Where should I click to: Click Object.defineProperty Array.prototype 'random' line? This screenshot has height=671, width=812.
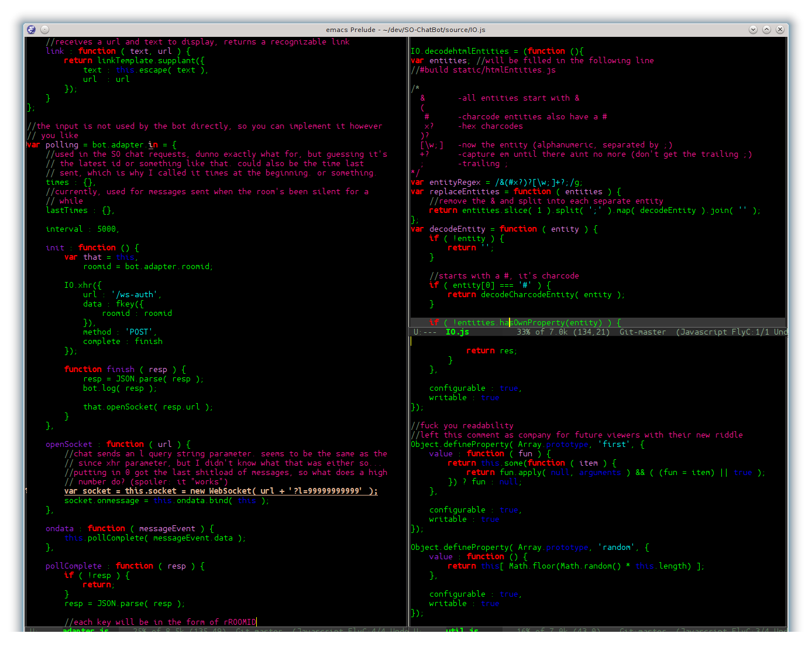(530, 548)
